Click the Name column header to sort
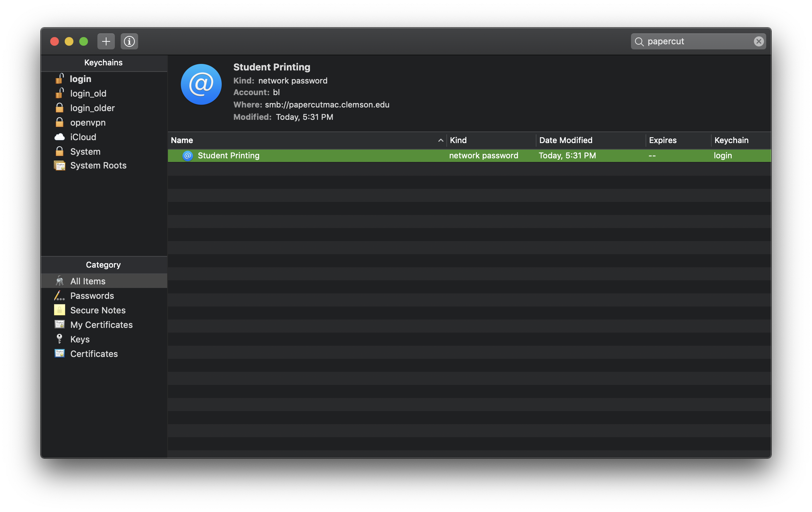 pyautogui.click(x=182, y=140)
